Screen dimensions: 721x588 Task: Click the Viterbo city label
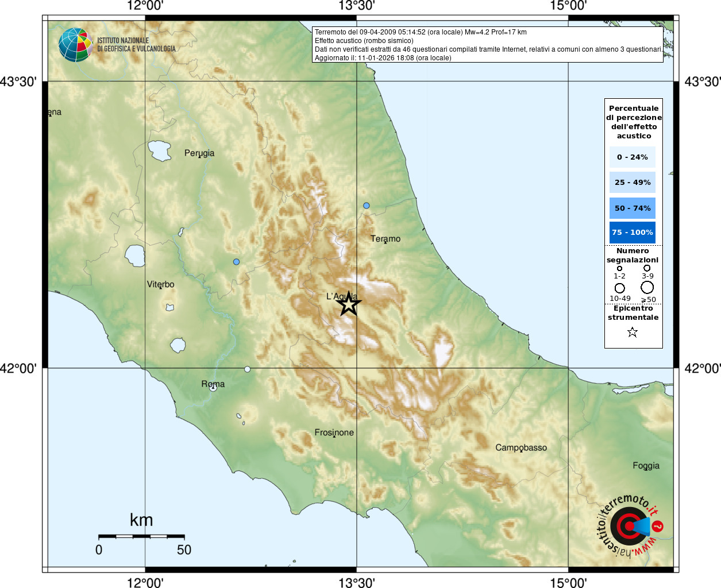click(x=160, y=284)
